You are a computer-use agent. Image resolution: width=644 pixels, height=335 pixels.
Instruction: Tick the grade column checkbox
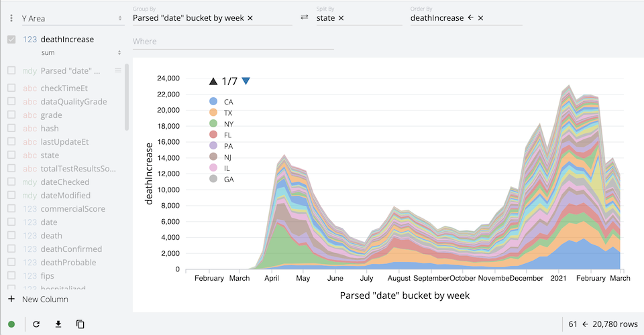click(x=11, y=115)
